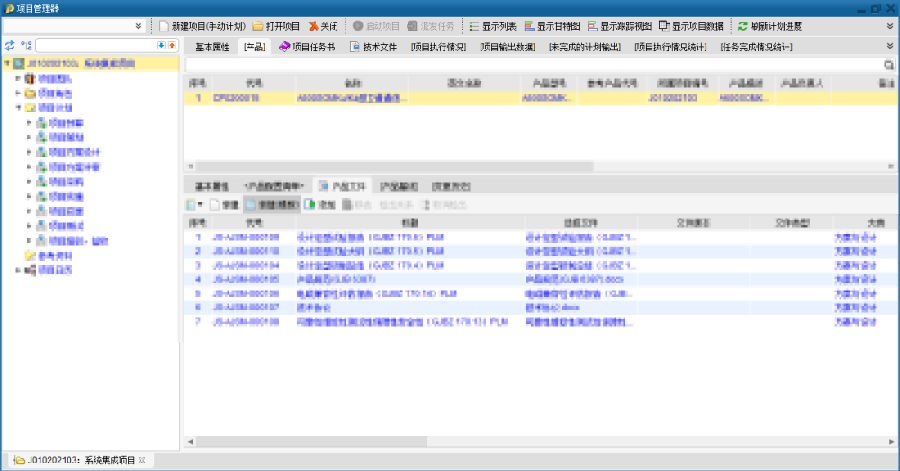The image size is (900, 471).
Task: Show the Gantt chart with 显示甘特图
Action: 552,25
